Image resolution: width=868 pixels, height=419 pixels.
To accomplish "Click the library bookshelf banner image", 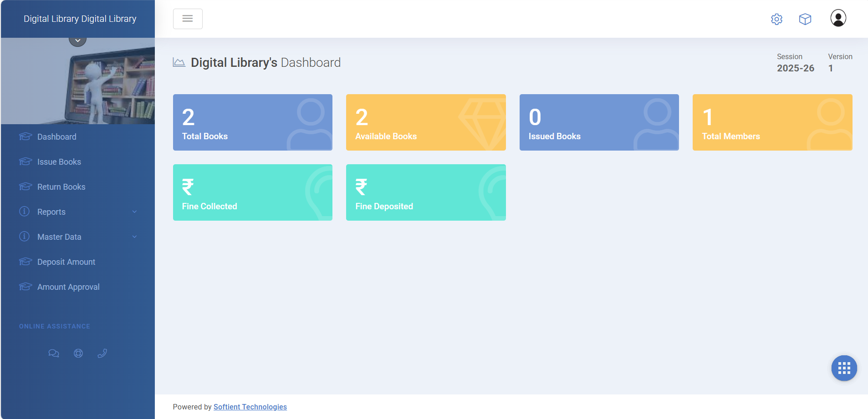I will [78, 81].
